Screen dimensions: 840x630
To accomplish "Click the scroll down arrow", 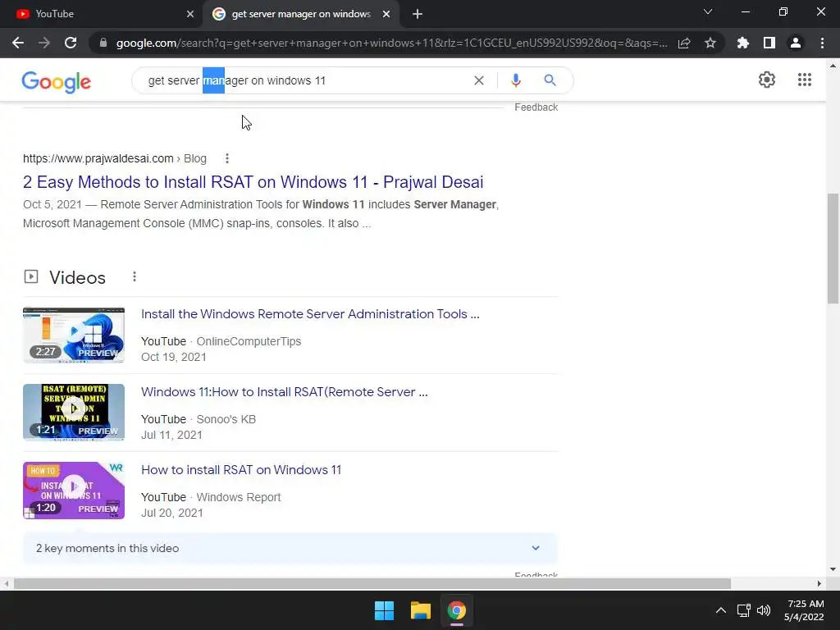I will pyautogui.click(x=833, y=569).
